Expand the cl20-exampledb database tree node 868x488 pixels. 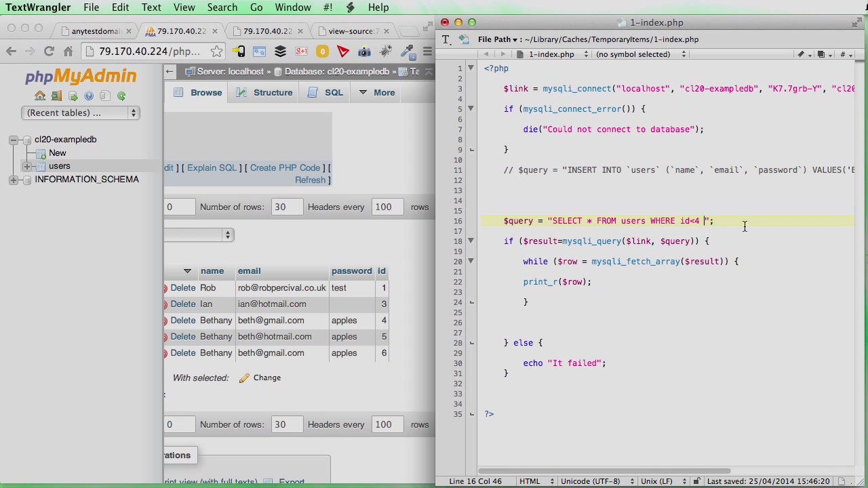[x=13, y=140]
